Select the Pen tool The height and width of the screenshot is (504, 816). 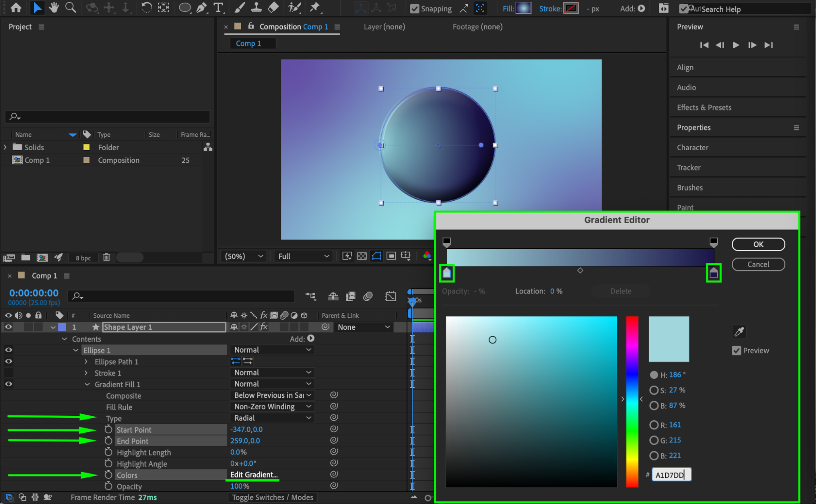click(x=202, y=7)
